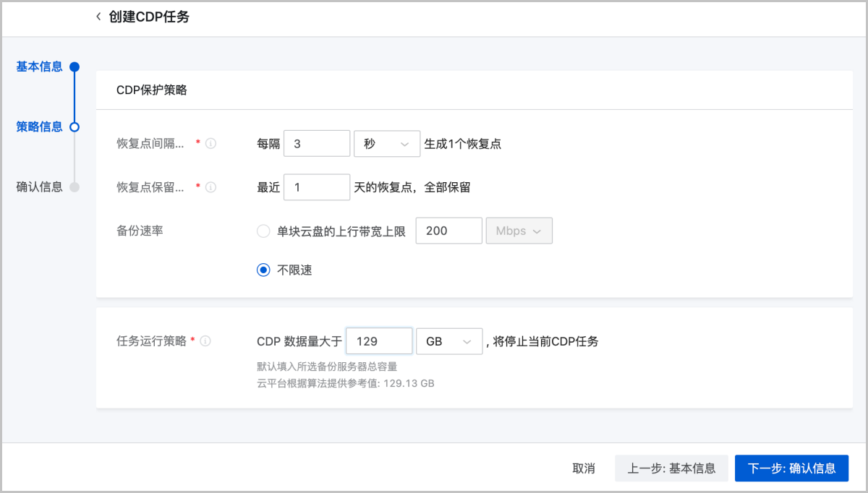Open the info tooltip next to 恢复点间隔
The width and height of the screenshot is (868, 493).
point(210,142)
